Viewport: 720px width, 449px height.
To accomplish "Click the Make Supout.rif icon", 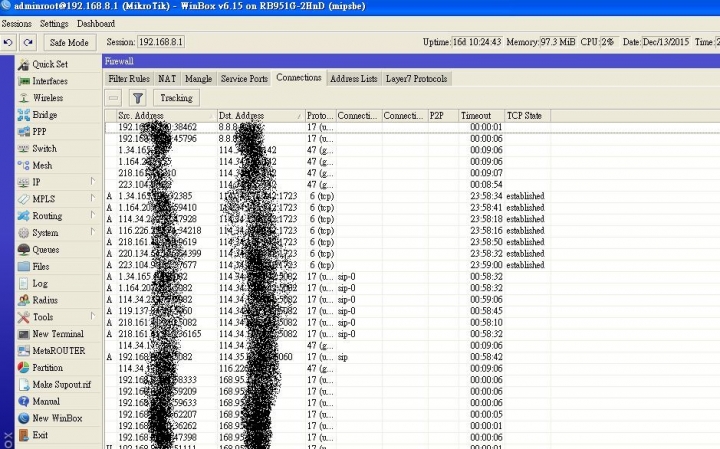I will point(23,384).
